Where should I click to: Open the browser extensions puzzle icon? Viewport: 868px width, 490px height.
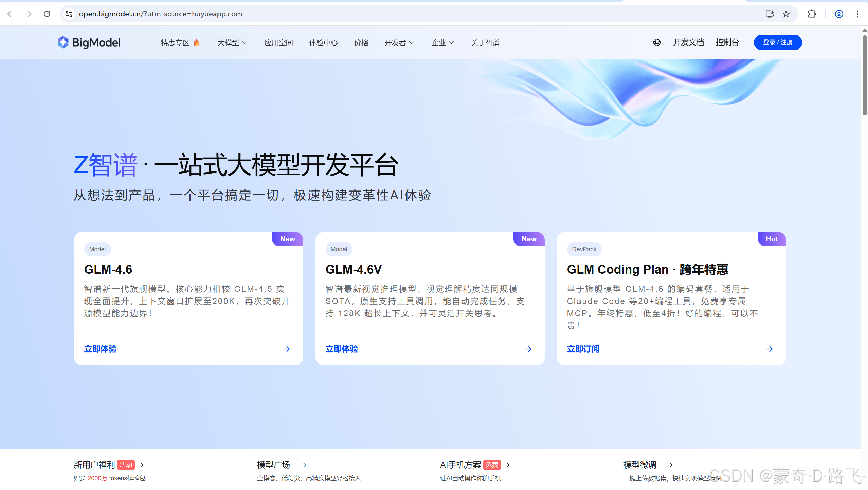pyautogui.click(x=812, y=14)
